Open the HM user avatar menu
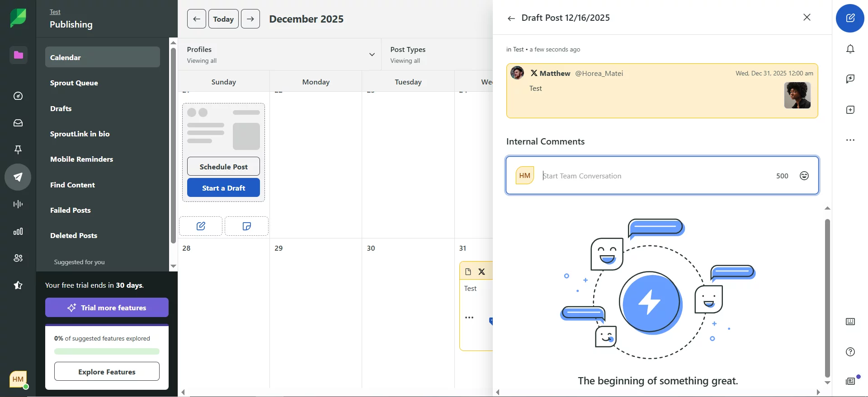 18,379
